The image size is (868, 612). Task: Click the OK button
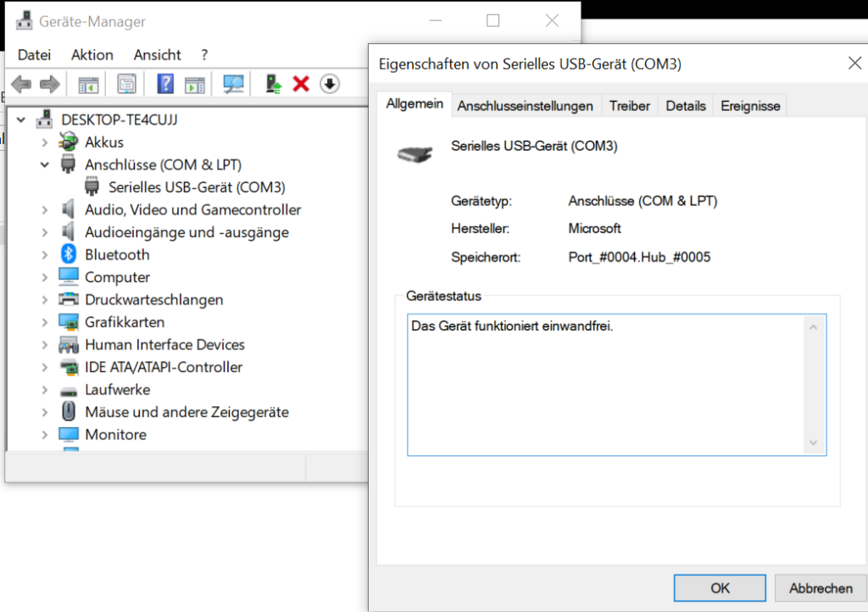coord(719,587)
